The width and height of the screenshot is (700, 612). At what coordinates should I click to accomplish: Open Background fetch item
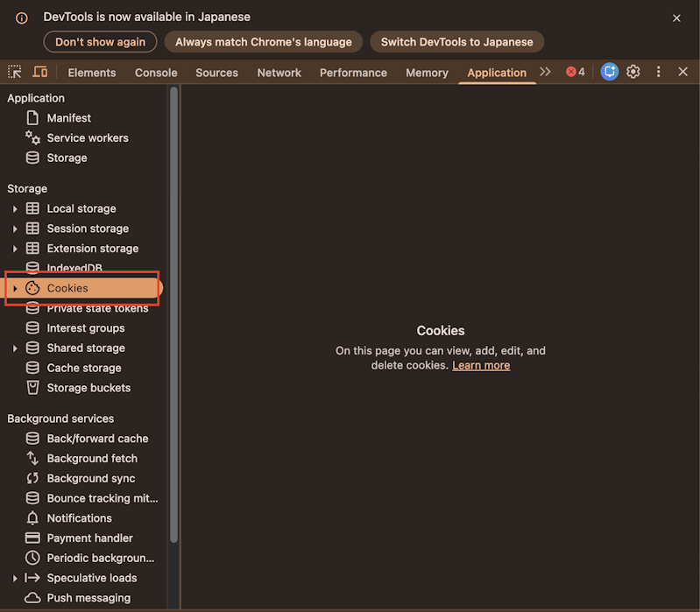pyautogui.click(x=92, y=459)
